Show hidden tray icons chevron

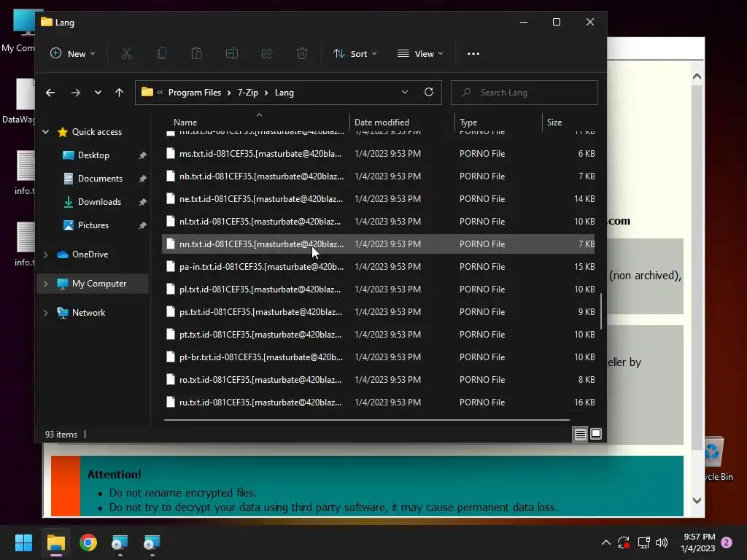click(606, 542)
